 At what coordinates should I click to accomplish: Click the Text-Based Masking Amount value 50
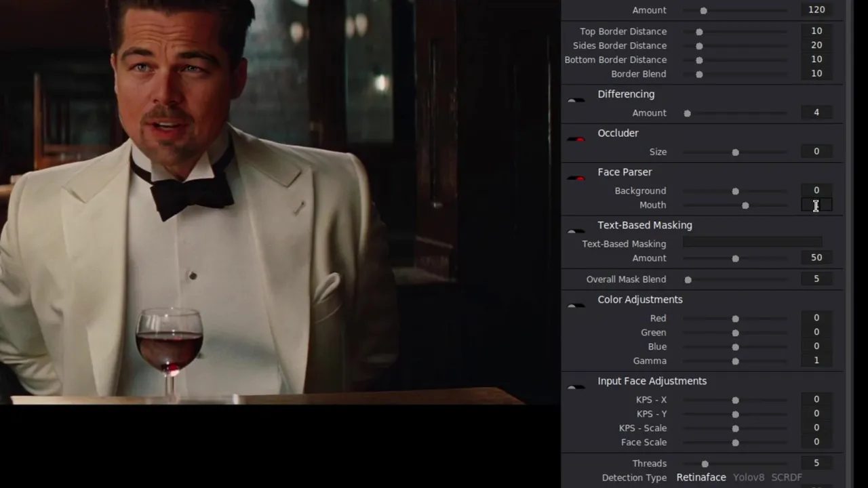(x=816, y=258)
